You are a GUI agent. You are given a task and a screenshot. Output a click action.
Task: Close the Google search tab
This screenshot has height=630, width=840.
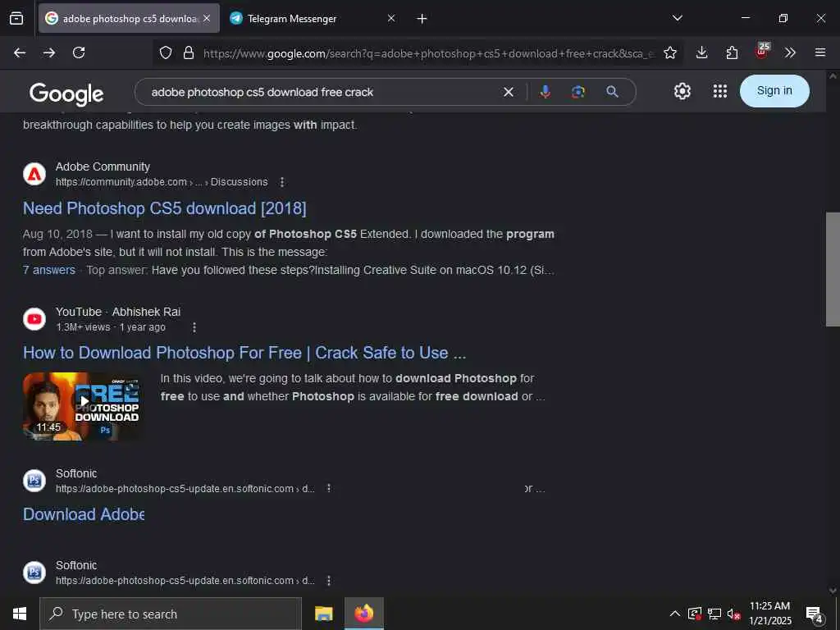[207, 18]
